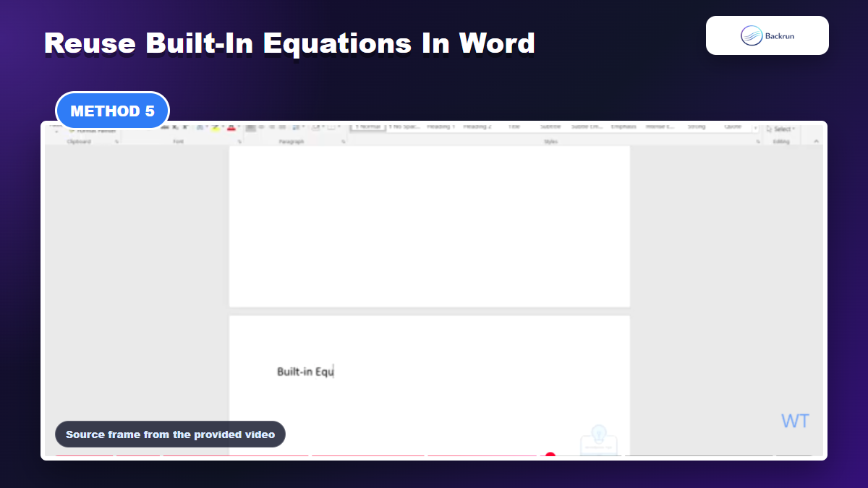Open the shading fill icon
The height and width of the screenshot is (488, 868).
click(315, 127)
